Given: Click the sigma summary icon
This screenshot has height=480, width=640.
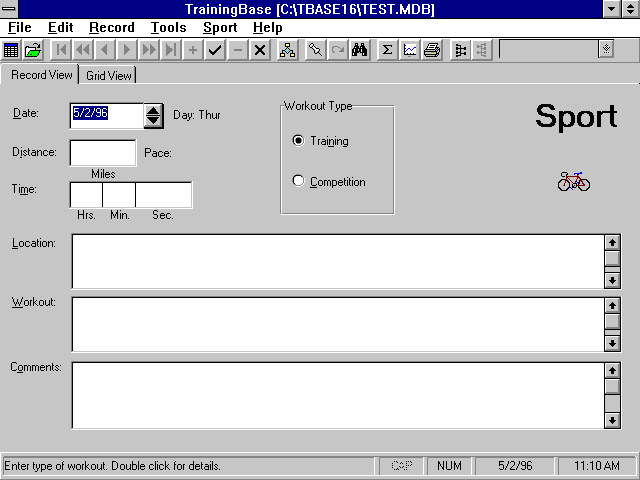Looking at the screenshot, I should pos(387,50).
